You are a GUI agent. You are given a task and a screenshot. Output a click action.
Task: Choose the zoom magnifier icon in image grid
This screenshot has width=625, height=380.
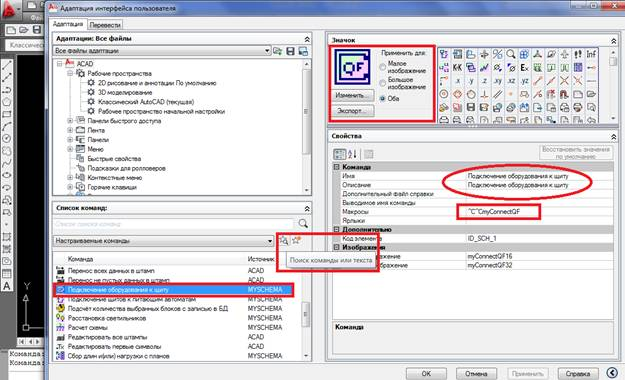[x=511, y=54]
